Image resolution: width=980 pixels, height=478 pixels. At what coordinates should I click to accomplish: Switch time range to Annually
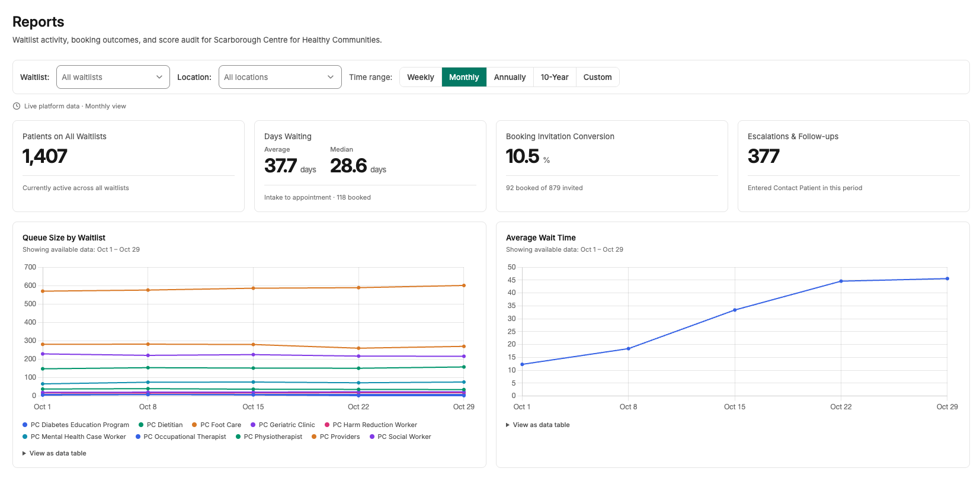(510, 77)
